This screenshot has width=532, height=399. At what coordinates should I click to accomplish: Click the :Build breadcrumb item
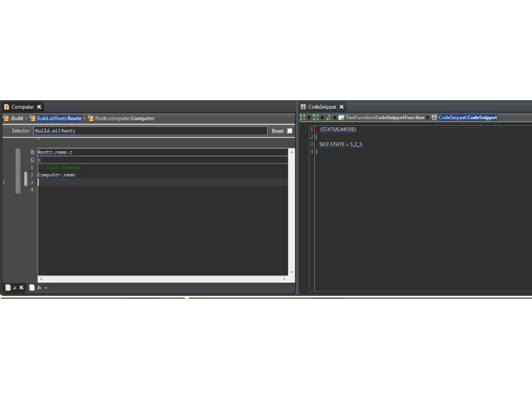tap(16, 118)
